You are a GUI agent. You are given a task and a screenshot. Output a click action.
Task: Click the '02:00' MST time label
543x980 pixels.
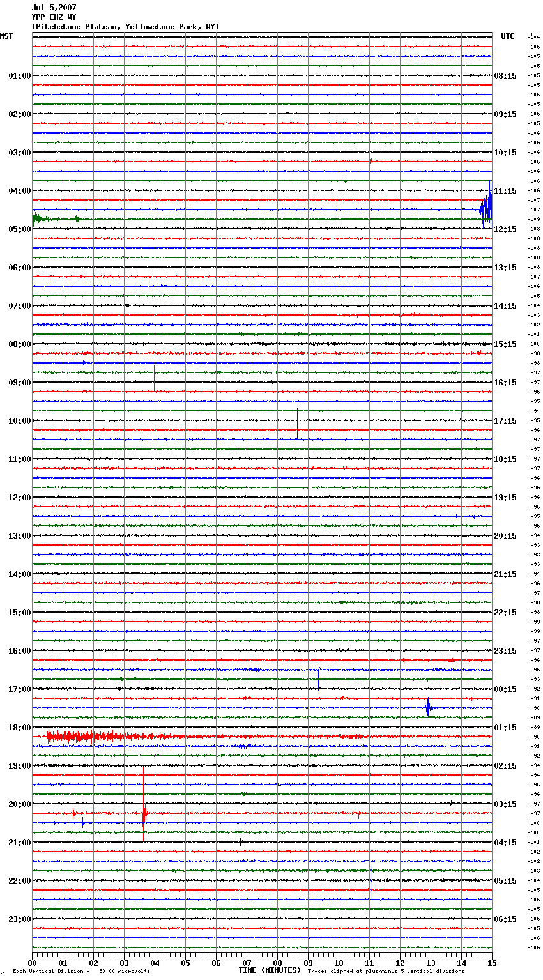click(x=20, y=114)
